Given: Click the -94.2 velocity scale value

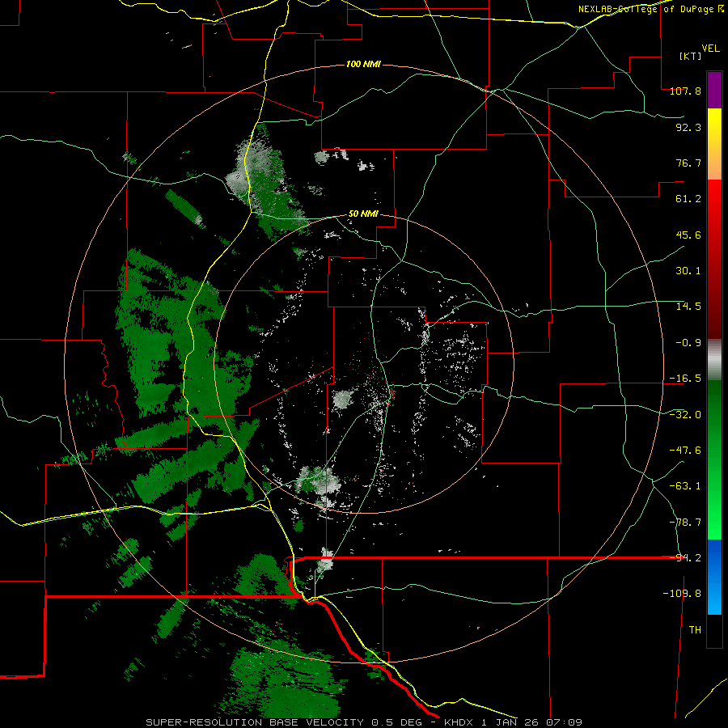Looking at the screenshot, I should click(x=685, y=558).
